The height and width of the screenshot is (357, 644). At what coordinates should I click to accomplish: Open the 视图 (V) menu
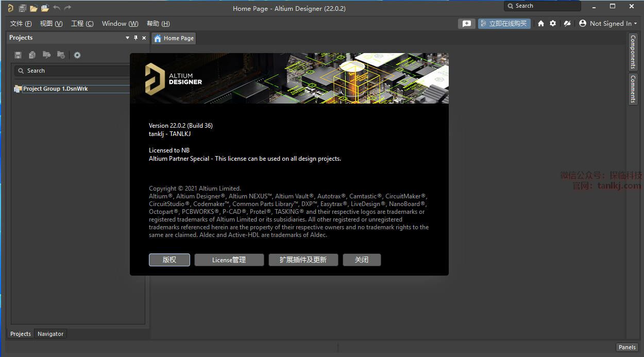tap(51, 24)
